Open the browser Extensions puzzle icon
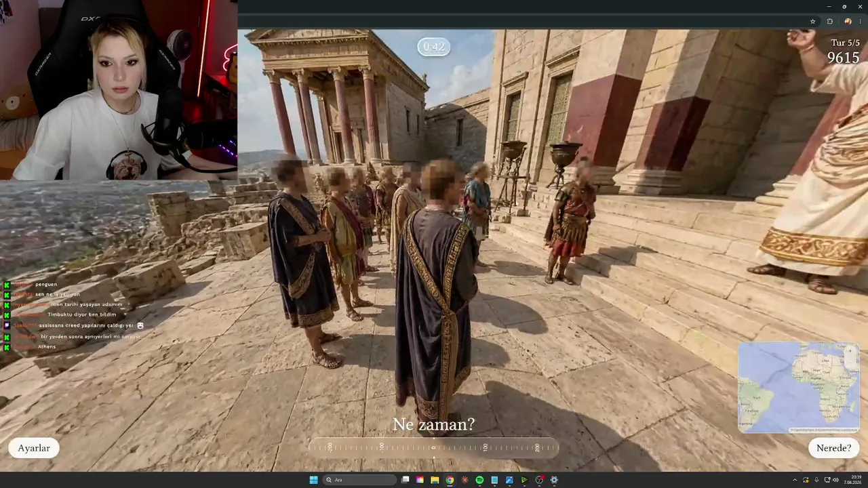This screenshot has height=488, width=868. (829, 22)
